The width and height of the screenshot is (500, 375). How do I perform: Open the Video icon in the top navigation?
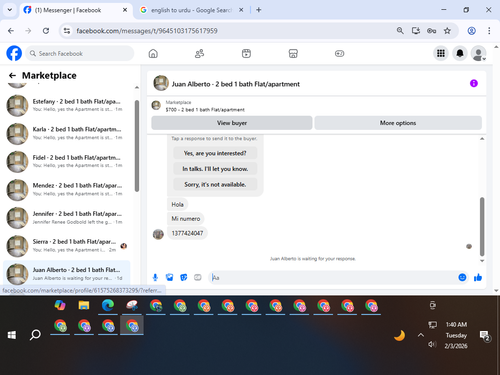(x=246, y=53)
